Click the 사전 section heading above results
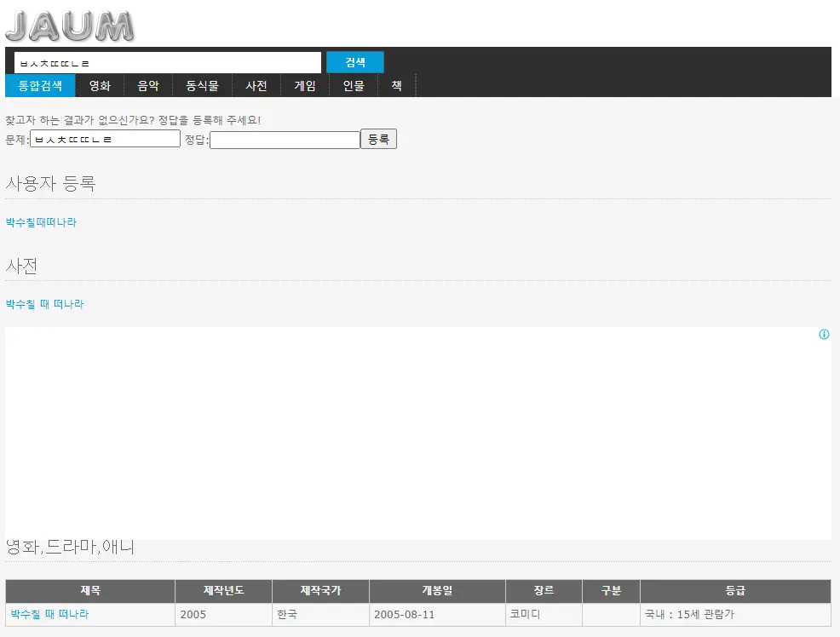The width and height of the screenshot is (840, 637). (21, 266)
